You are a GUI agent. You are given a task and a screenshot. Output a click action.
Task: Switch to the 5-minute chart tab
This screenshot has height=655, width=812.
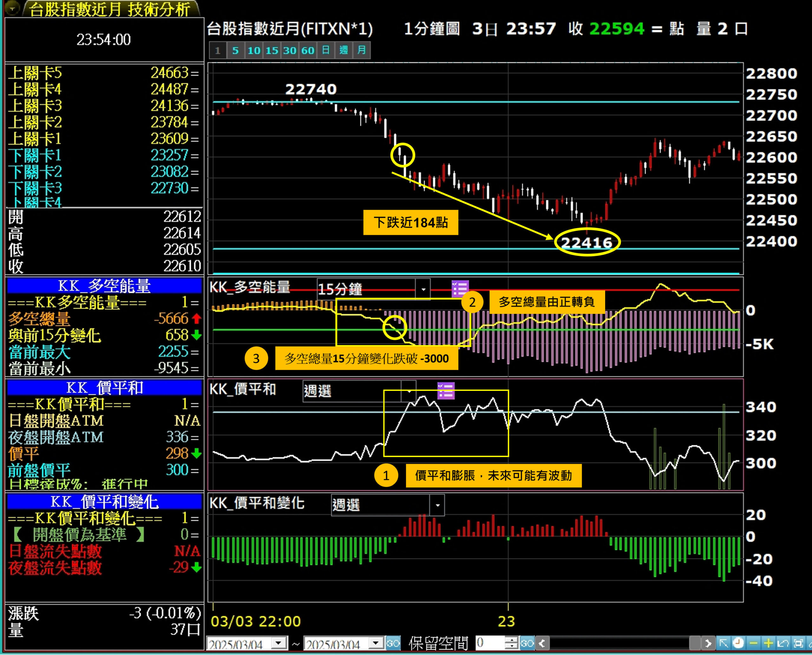[235, 50]
